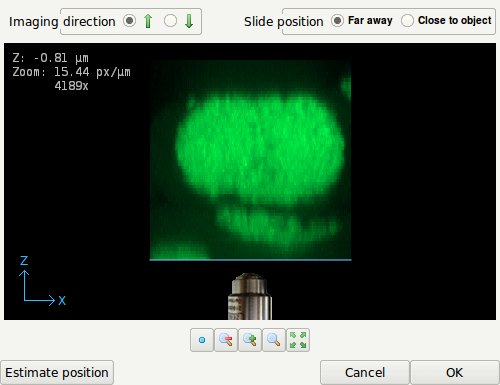Click the zoom out magnifier icon
Screen dimensions: 500x385
pyautogui.click(x=226, y=340)
